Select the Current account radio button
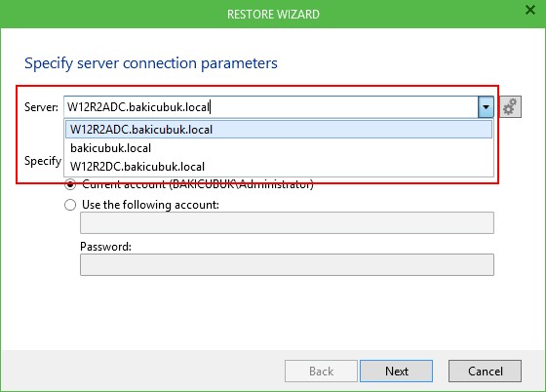This screenshot has width=546, height=392. (70, 184)
